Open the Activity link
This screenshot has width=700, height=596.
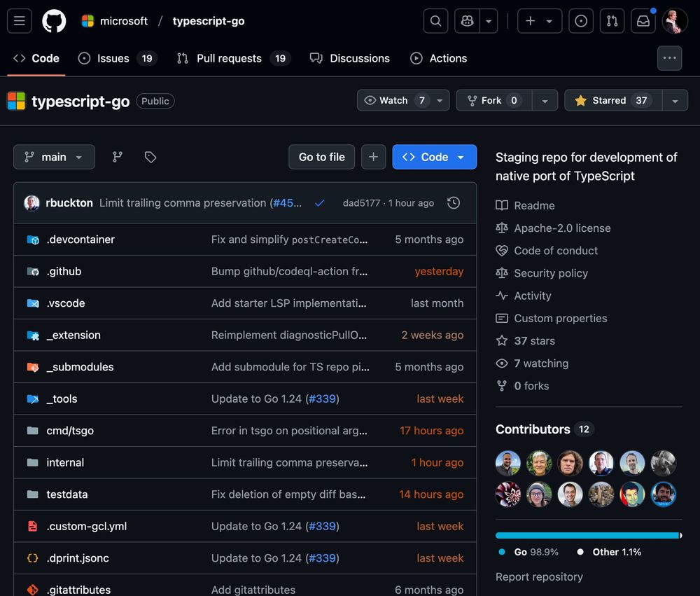[x=523, y=296]
